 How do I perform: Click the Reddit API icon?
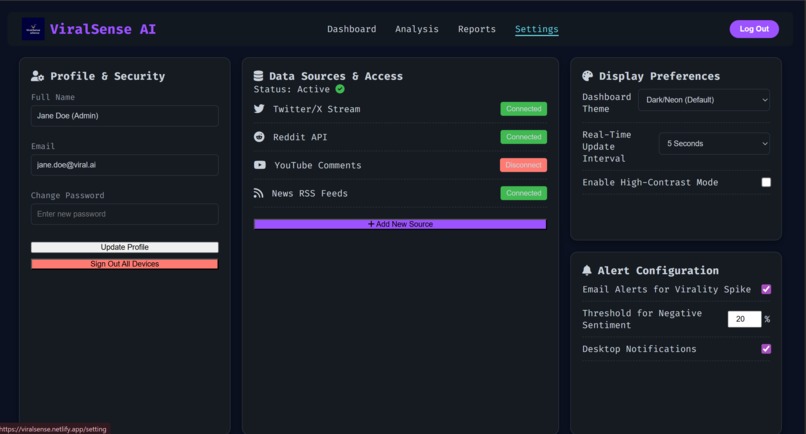coord(259,137)
